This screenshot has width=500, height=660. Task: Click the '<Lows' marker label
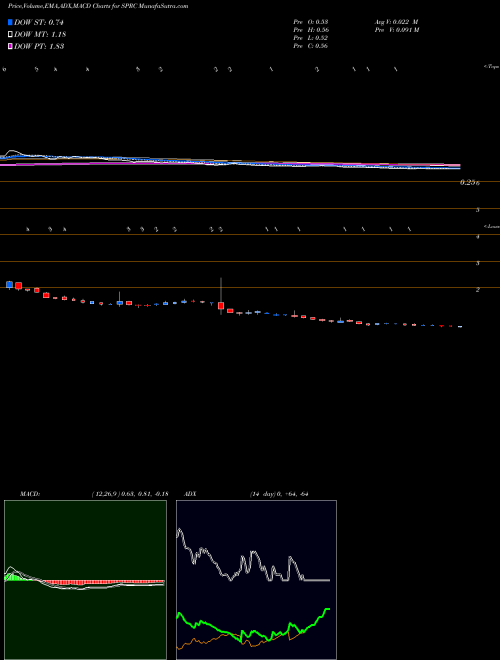click(492, 226)
